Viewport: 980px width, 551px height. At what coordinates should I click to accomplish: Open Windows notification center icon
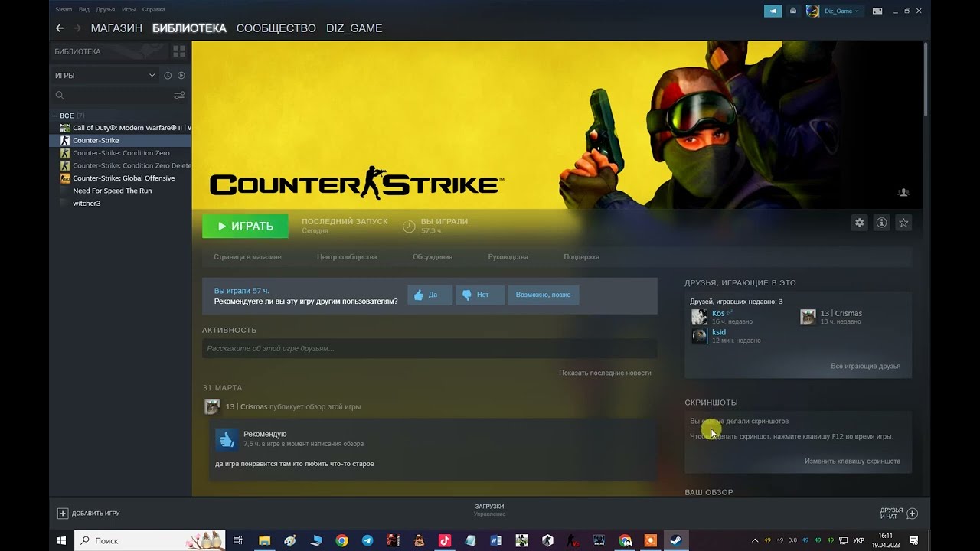pyautogui.click(x=914, y=540)
